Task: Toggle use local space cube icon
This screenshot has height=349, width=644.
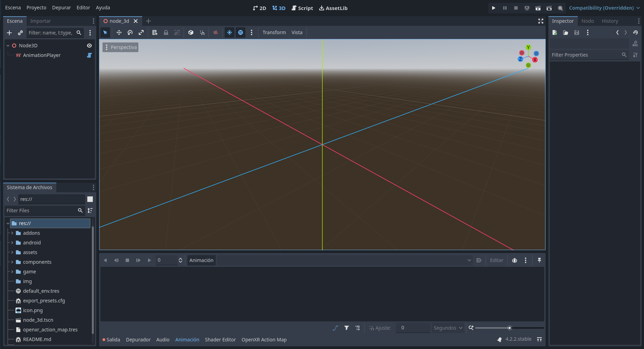Action: coord(191,32)
